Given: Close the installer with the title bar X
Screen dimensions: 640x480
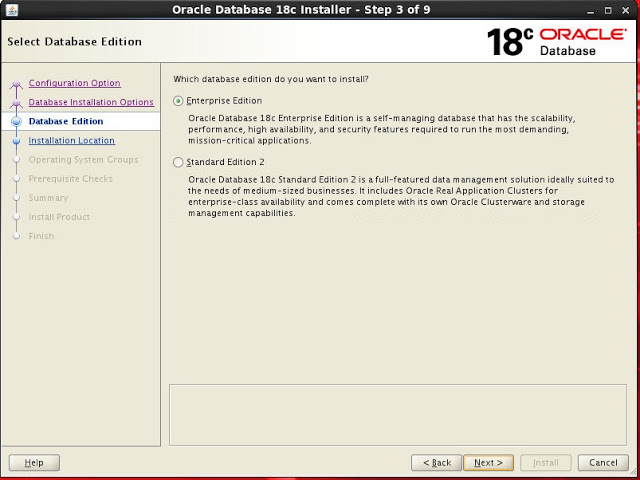Looking at the screenshot, I should tap(626, 10).
